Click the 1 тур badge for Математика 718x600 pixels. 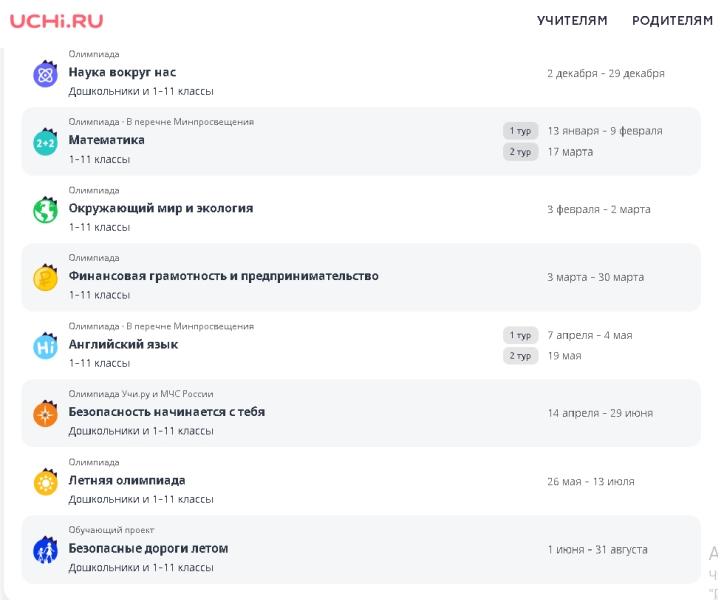click(x=520, y=131)
